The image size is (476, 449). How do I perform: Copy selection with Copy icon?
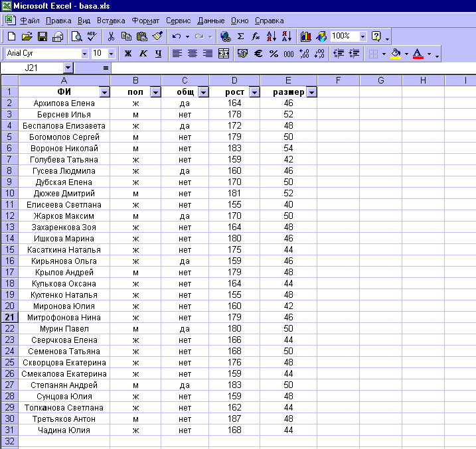click(126, 36)
